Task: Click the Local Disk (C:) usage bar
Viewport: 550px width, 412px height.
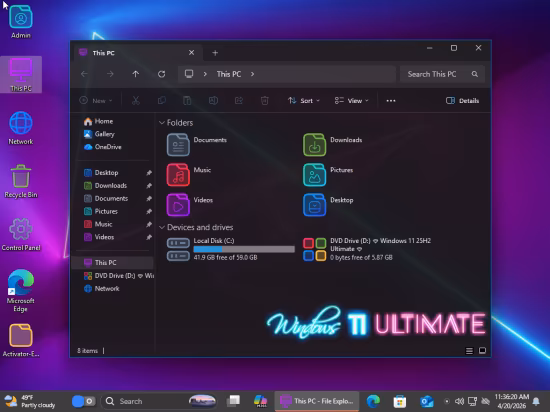Action: pos(244,249)
